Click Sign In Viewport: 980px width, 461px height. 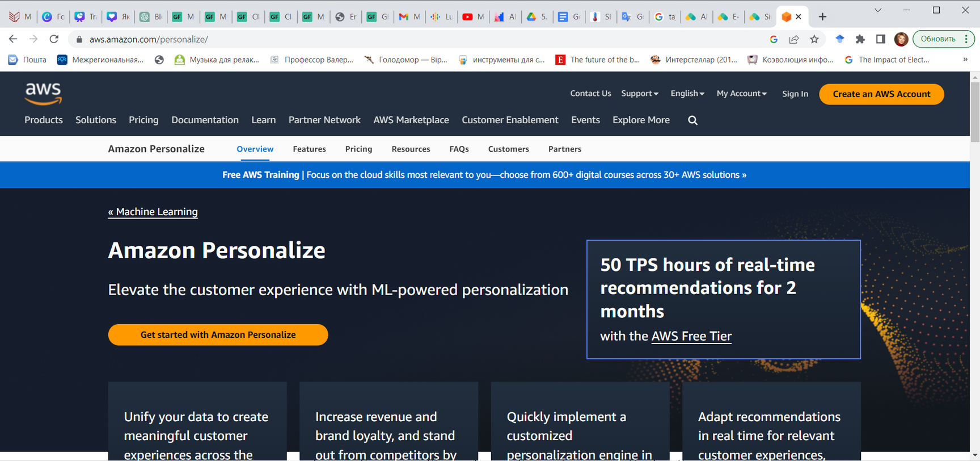(795, 94)
